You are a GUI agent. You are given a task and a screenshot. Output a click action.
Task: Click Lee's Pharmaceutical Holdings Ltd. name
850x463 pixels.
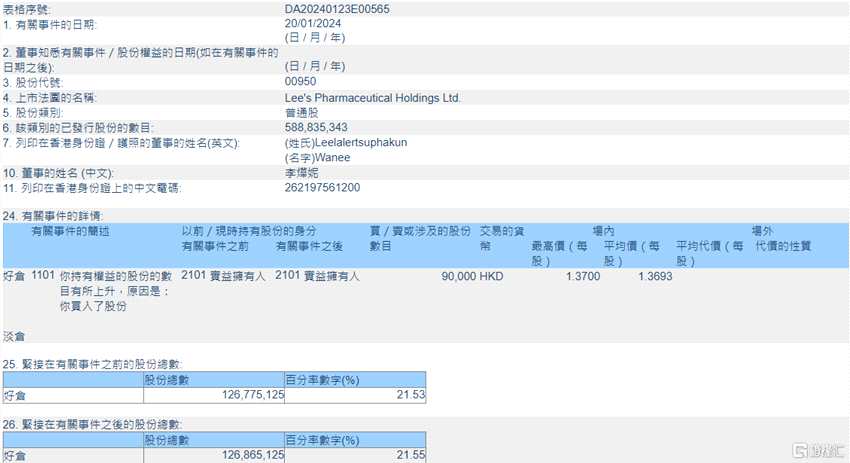click(x=372, y=98)
